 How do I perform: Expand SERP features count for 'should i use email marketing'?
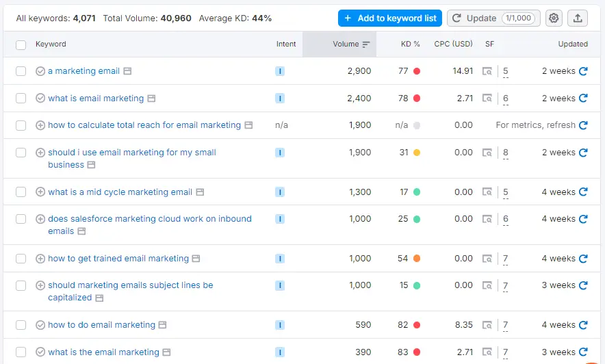pyautogui.click(x=506, y=153)
